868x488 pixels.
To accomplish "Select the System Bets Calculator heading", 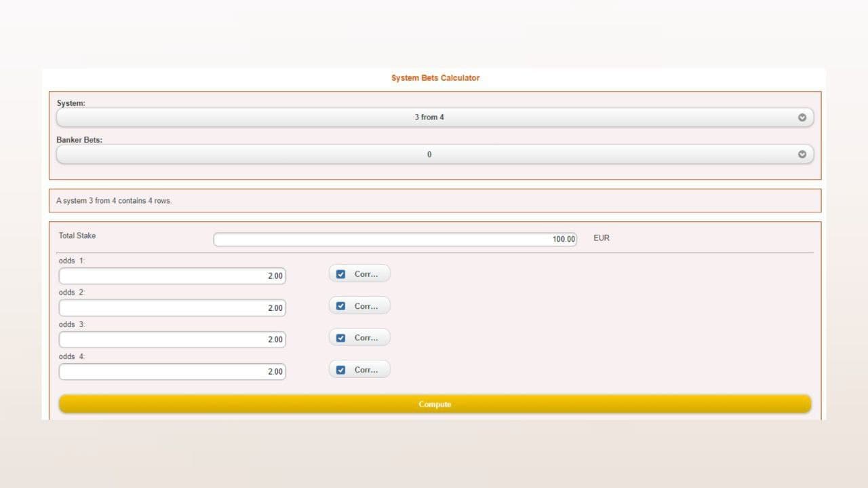I will (x=435, y=77).
